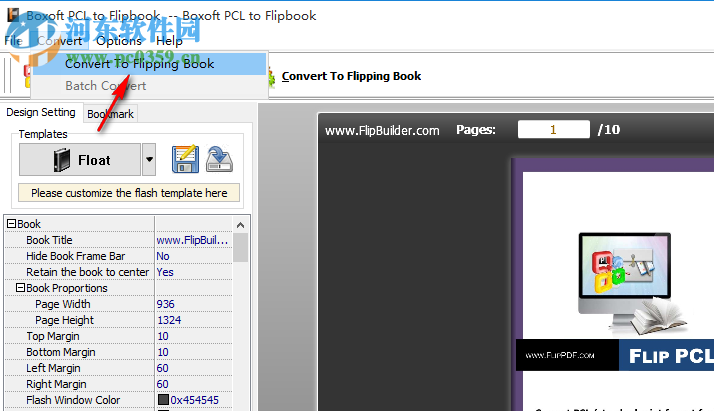Click the load template settings icon
This screenshot has height=411, width=714.
pyautogui.click(x=219, y=159)
